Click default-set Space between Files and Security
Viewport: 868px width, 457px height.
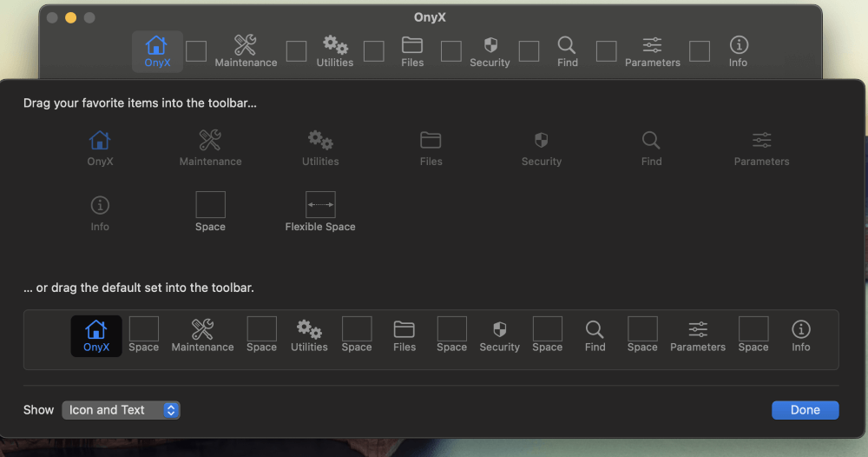click(451, 335)
